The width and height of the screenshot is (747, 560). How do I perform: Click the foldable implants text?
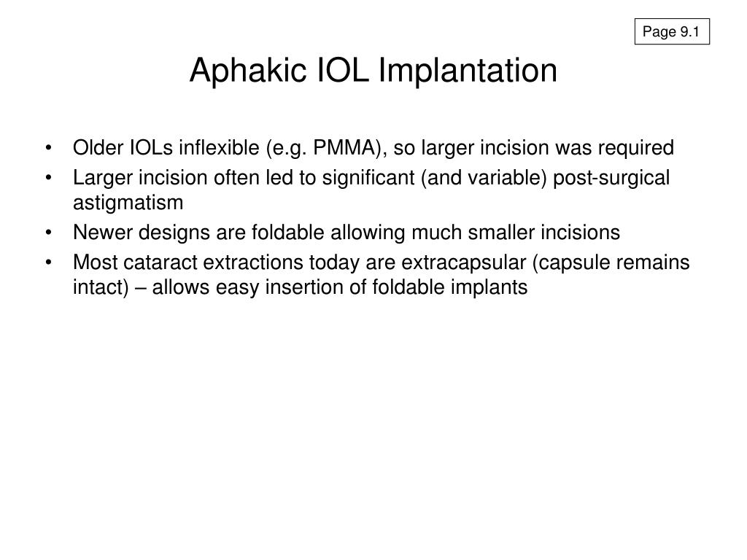449,287
